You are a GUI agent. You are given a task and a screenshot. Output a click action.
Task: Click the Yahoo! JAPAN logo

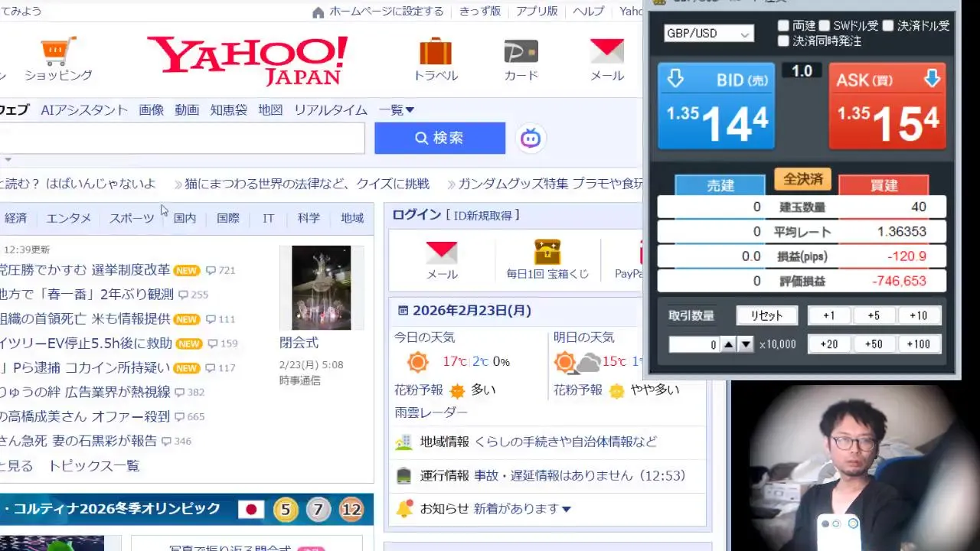click(x=247, y=60)
